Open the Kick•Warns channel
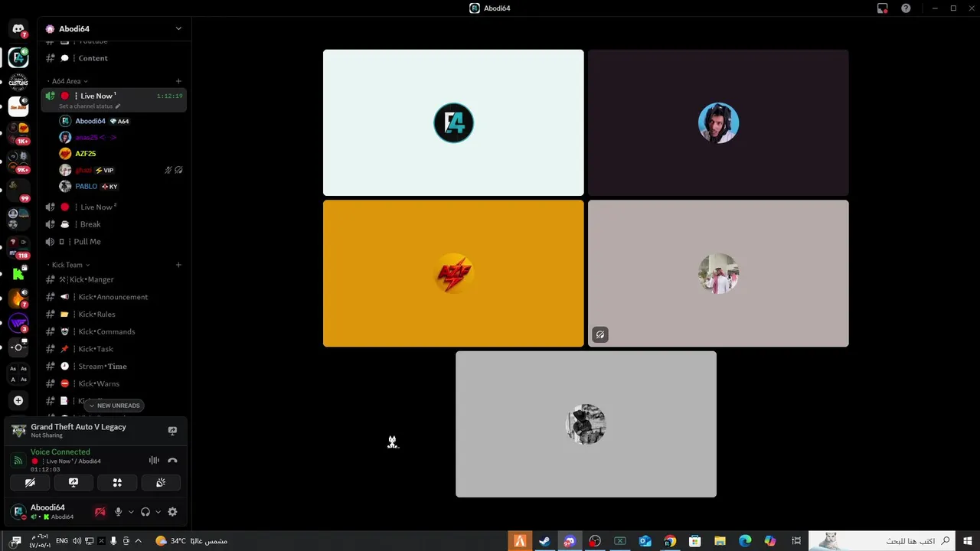The height and width of the screenshot is (551, 980). (x=113, y=383)
